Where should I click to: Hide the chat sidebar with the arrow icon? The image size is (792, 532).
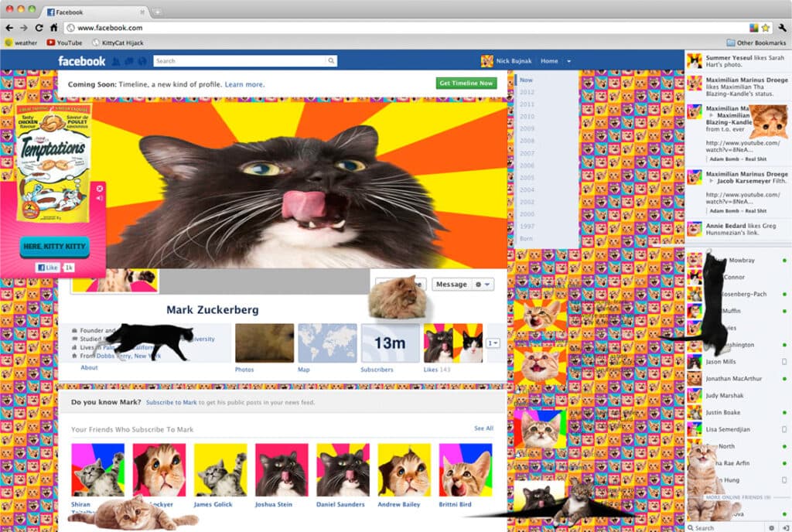point(785,527)
